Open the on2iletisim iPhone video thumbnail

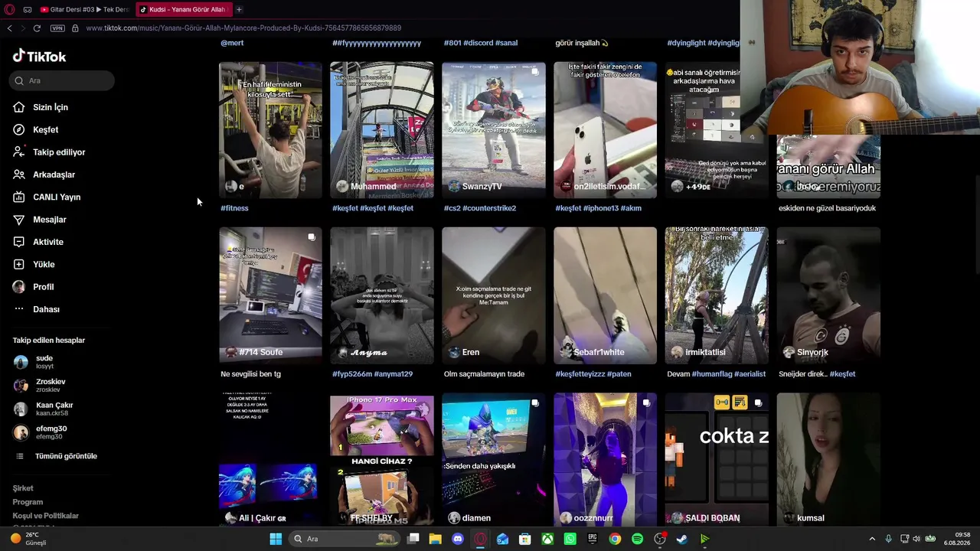pos(605,130)
